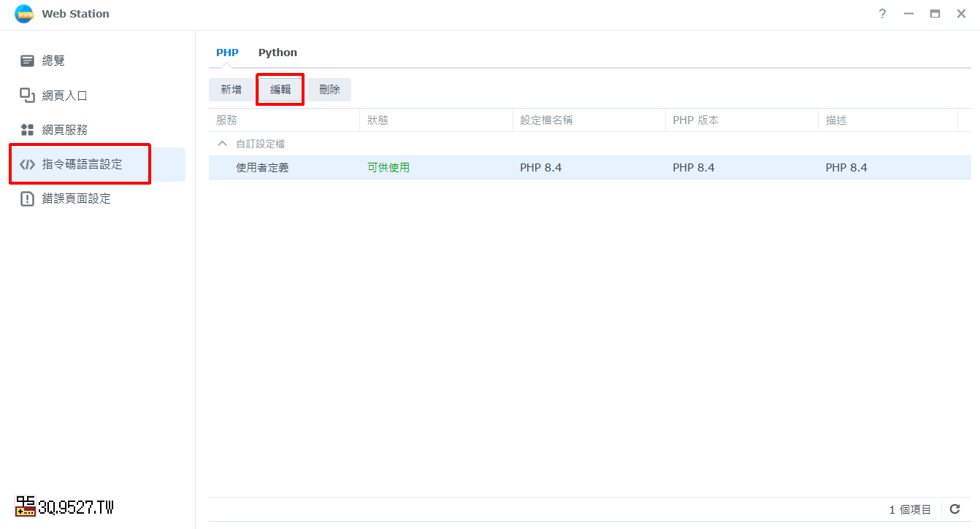The image size is (980, 529).
Task: Select the 使用者定義 row name
Action: tap(262, 168)
